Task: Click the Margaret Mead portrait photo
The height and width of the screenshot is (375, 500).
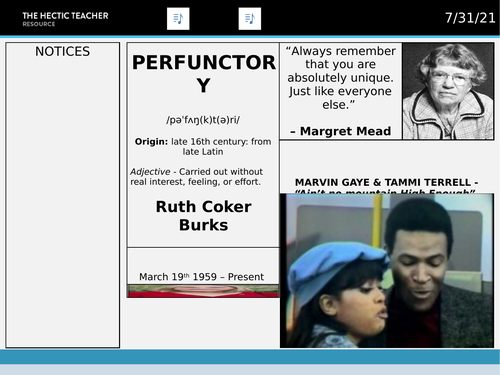Action: pos(448,91)
